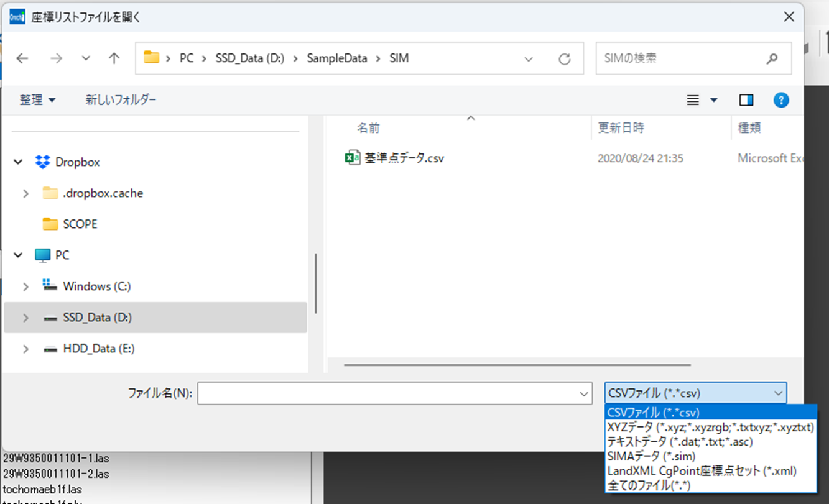Click SSD_Data (D:) breadcrumb segment
The image size is (829, 504).
(x=249, y=58)
